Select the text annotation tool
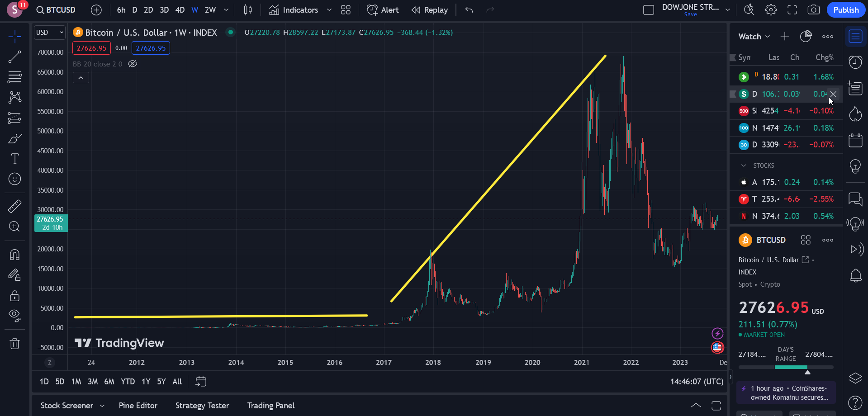The width and height of the screenshot is (868, 416). tap(14, 159)
